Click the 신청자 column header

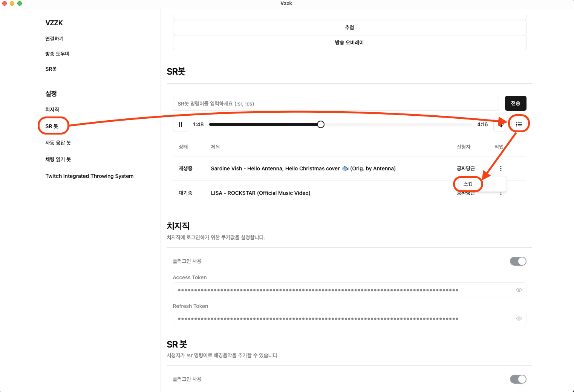[464, 147]
